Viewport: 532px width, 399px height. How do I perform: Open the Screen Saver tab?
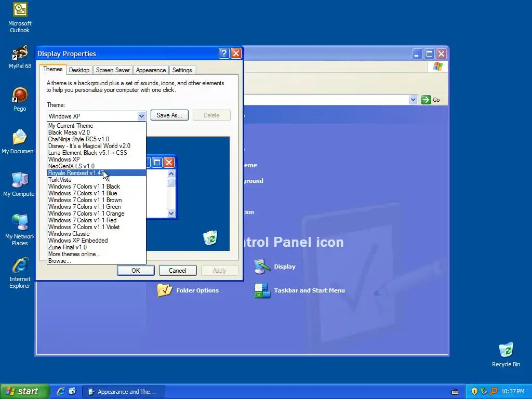pyautogui.click(x=113, y=70)
